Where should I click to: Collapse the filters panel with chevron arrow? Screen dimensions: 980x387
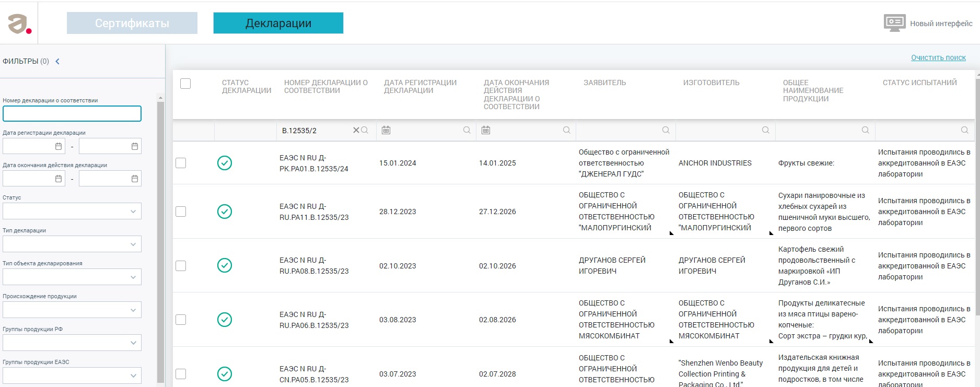pos(57,61)
